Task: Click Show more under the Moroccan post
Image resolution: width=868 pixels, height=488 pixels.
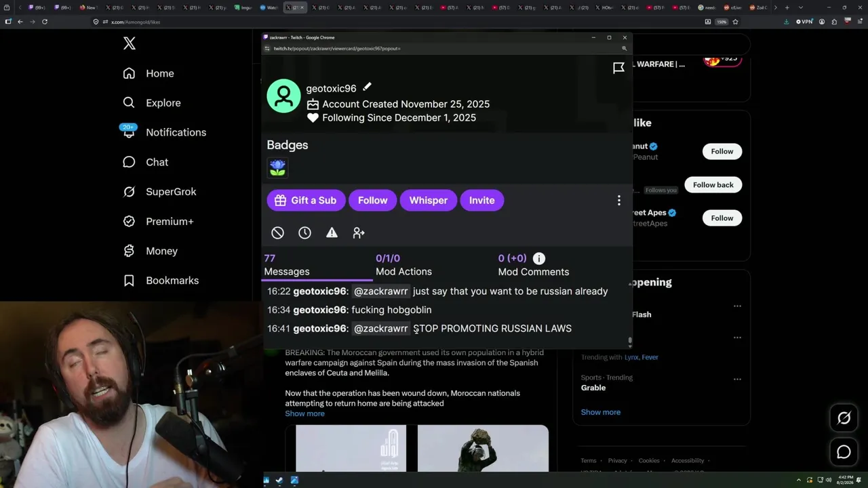Action: coord(304,413)
